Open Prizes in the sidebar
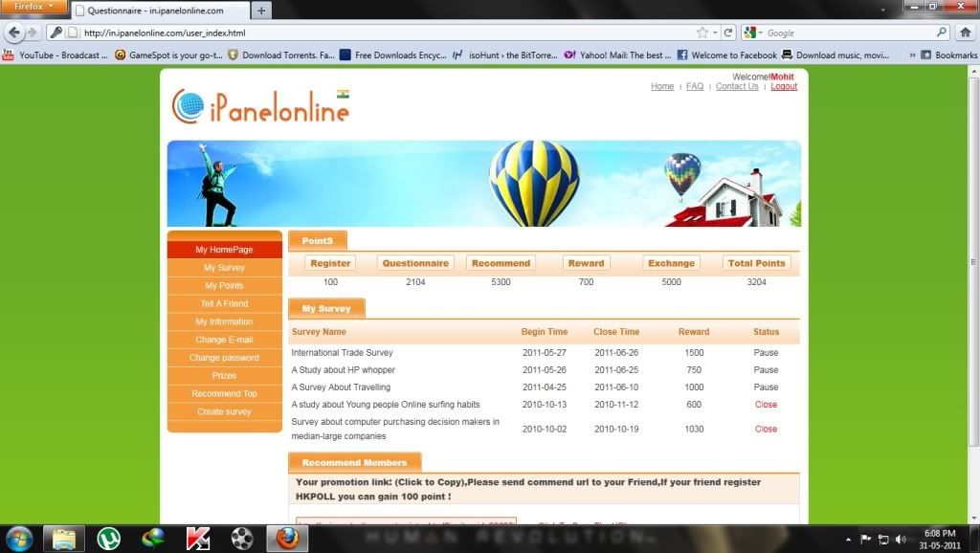 [224, 376]
